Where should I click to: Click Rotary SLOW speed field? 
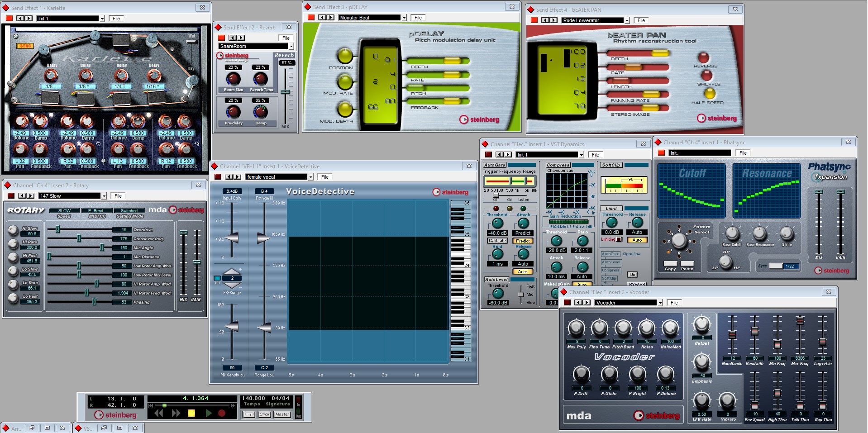point(64,211)
